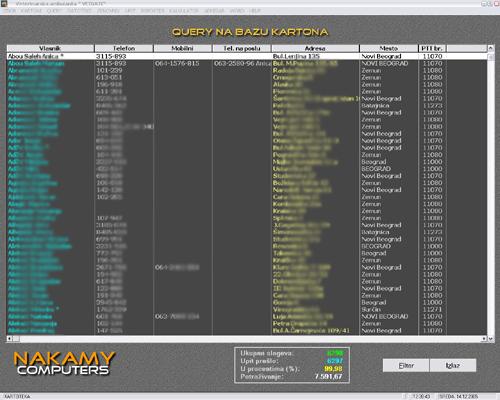
Task: Click the Mesto column header
Action: point(389,48)
